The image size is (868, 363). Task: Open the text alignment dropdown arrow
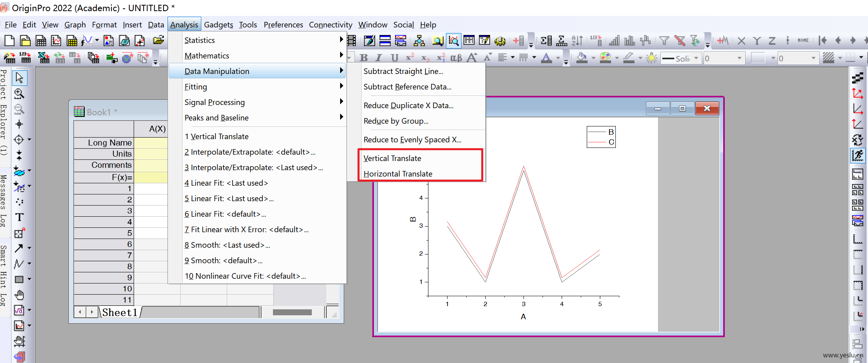513,58
